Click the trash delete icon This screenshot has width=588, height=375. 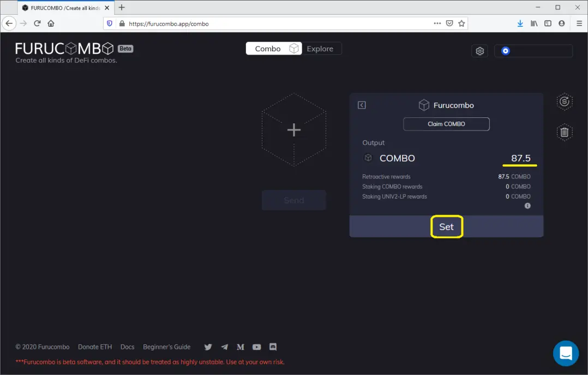(565, 132)
